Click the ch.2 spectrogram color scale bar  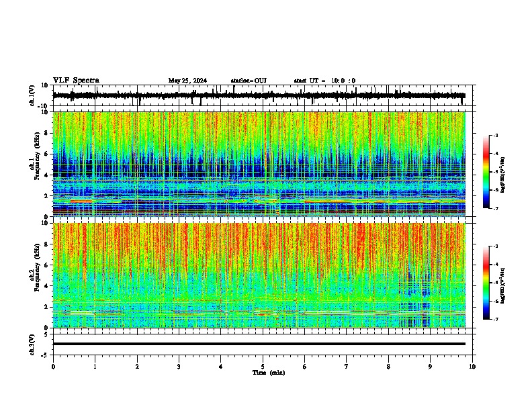click(486, 283)
